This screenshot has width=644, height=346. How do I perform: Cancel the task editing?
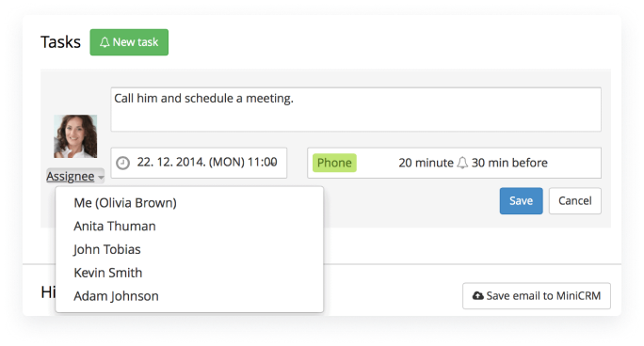(x=575, y=201)
